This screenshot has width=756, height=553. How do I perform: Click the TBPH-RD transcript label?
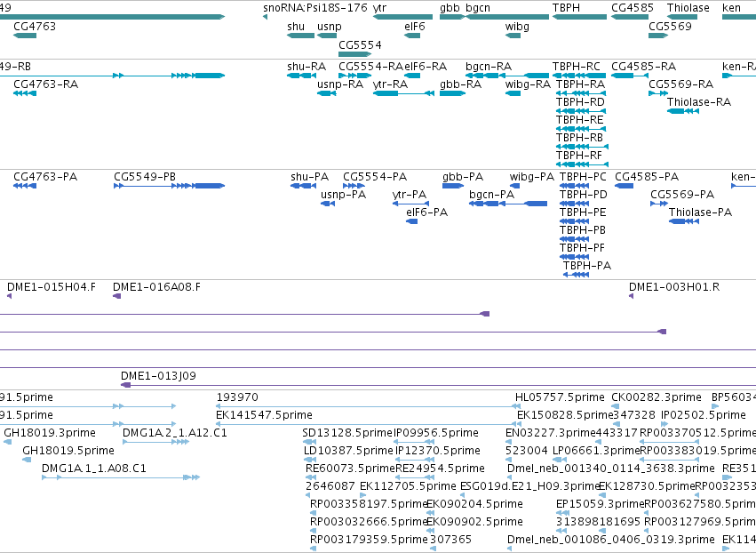tap(580, 102)
